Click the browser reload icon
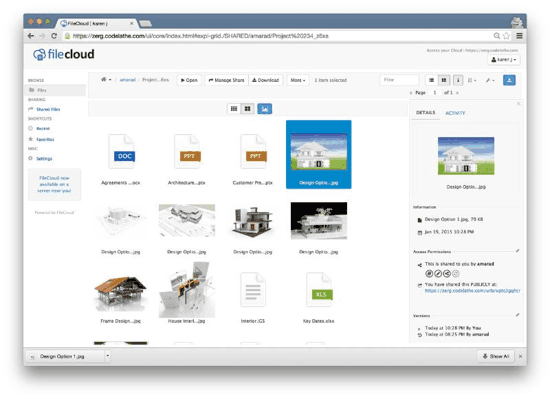This screenshot has width=550, height=399. pyautogui.click(x=54, y=36)
